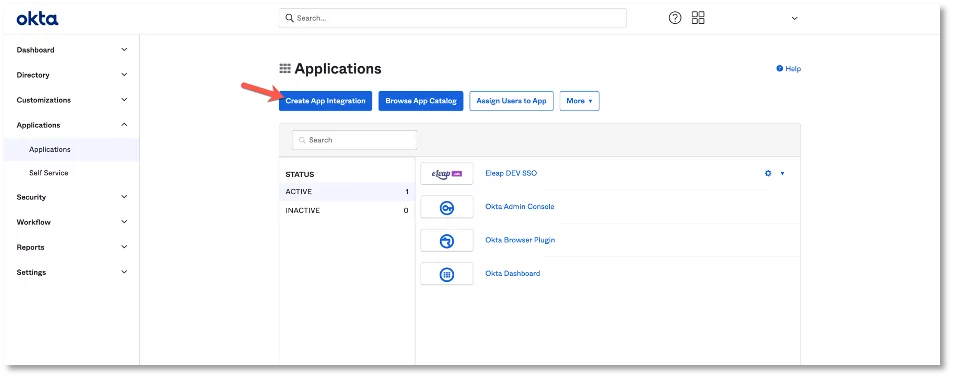Open Okta Browser Plugin link
This screenshot has width=954, height=378.
tap(520, 240)
